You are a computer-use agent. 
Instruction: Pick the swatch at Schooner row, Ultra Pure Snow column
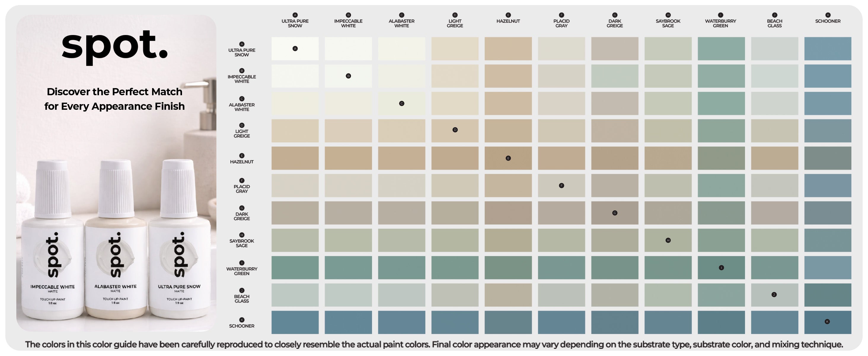coord(295,323)
